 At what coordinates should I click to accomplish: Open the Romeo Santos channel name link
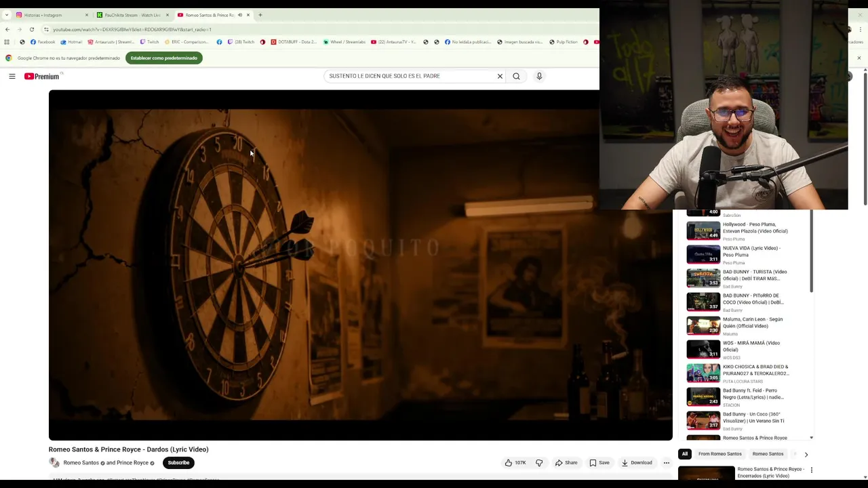(81, 463)
